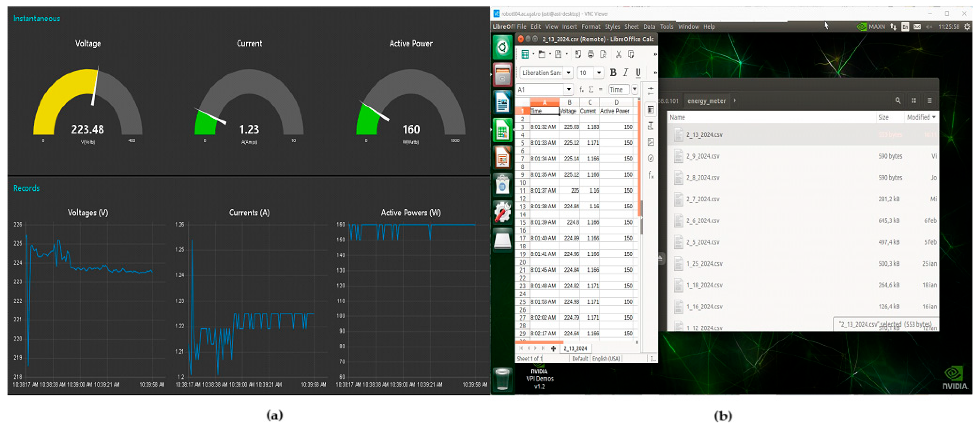This screenshot has height=426, width=980.
Task: Expand the Name Box A1 dropdown
Action: coord(568,89)
